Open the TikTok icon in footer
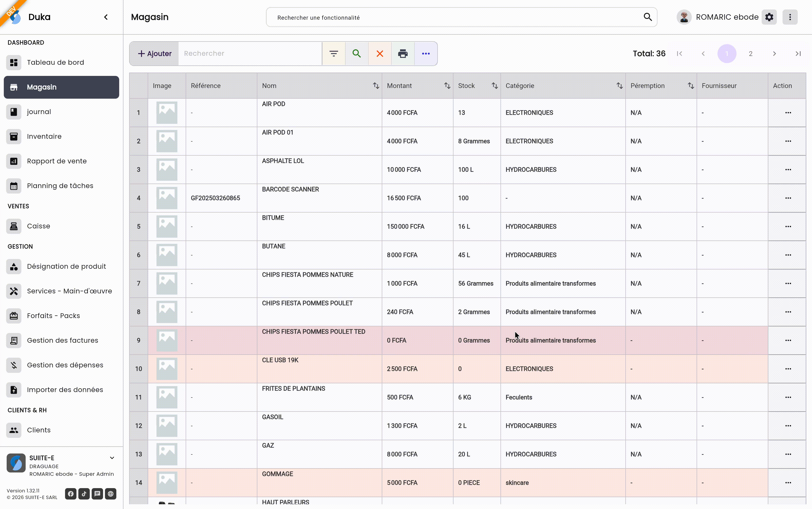Image resolution: width=812 pixels, height=509 pixels. [x=84, y=494]
